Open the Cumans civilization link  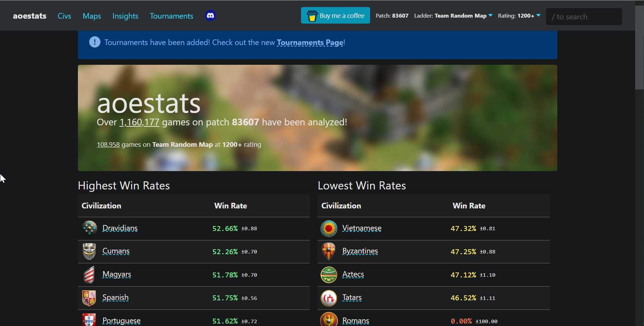(116, 251)
